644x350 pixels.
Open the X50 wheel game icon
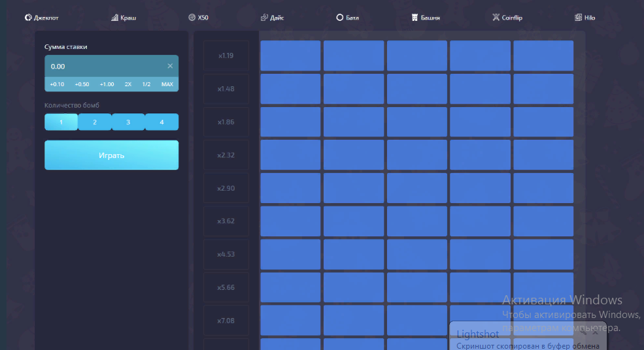point(192,18)
